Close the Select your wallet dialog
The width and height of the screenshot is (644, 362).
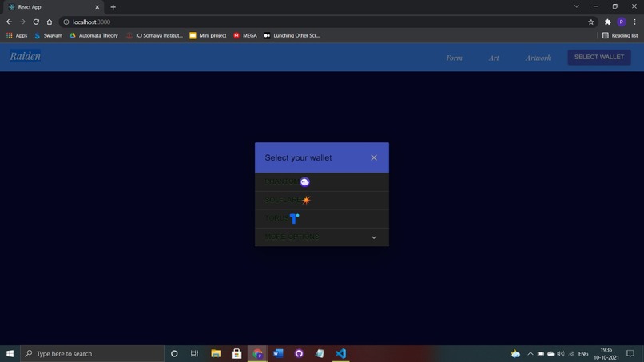(x=373, y=157)
